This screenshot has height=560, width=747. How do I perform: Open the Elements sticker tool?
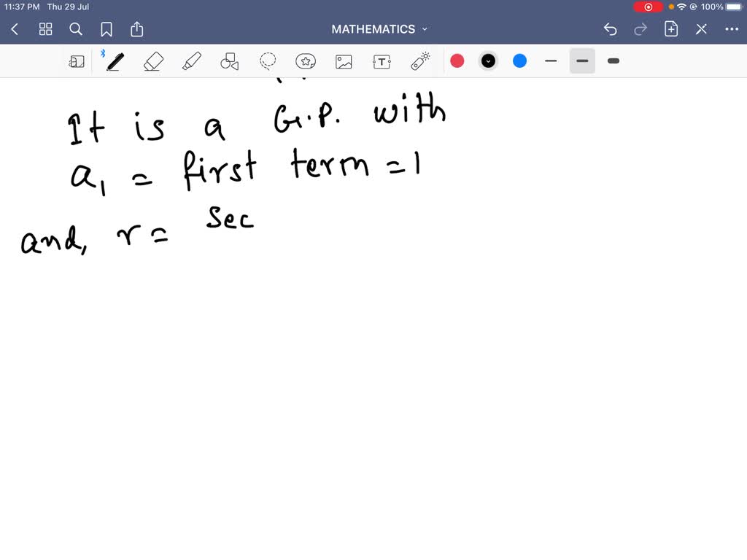point(306,61)
